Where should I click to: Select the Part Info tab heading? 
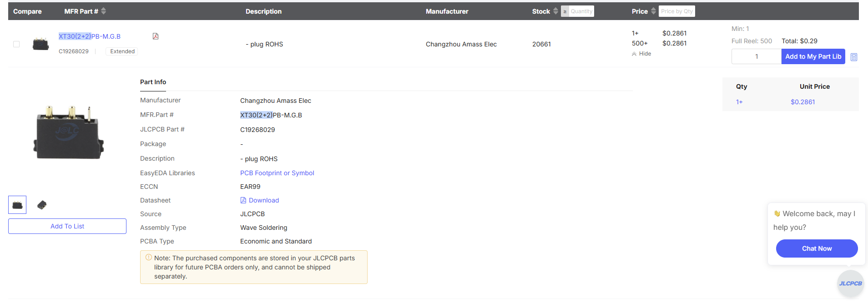(x=153, y=82)
